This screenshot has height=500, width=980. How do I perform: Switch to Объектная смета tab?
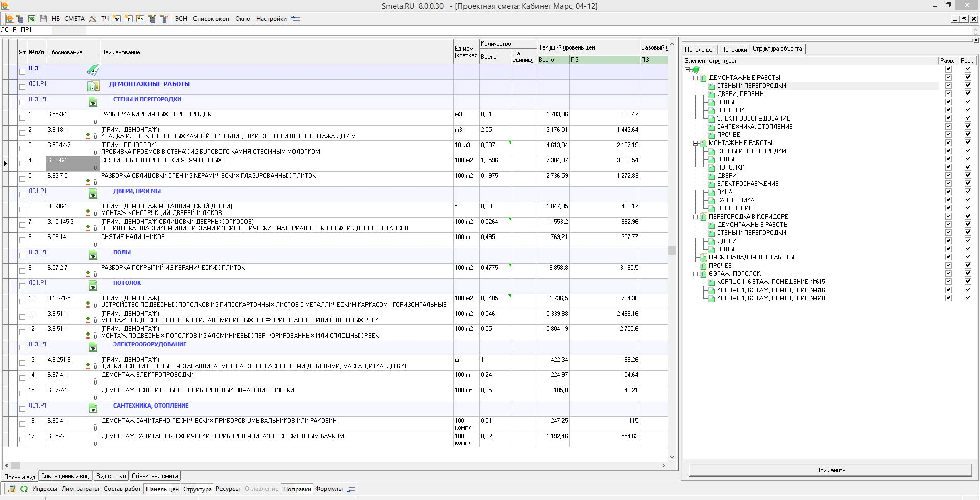[x=155, y=476]
